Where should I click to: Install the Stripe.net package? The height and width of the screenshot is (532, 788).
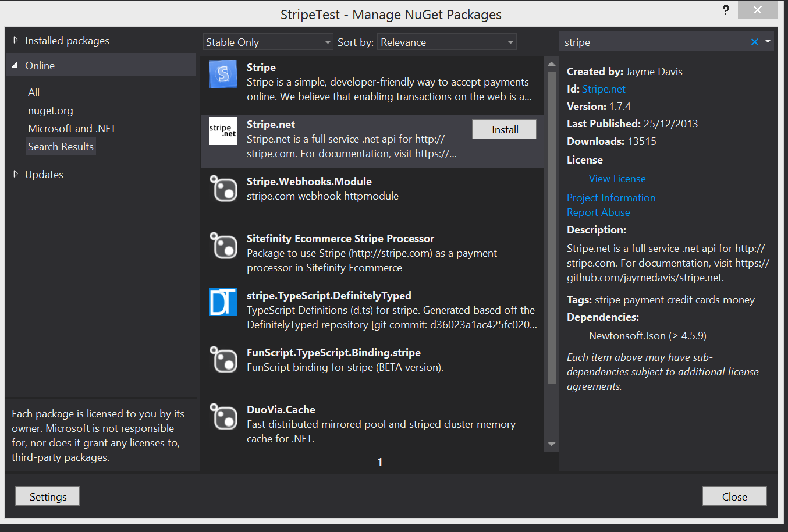tap(505, 129)
